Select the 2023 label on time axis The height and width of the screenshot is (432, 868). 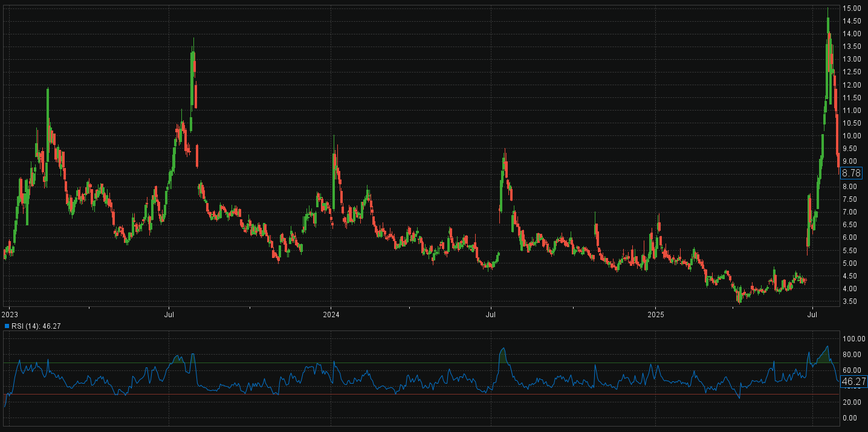coord(10,314)
